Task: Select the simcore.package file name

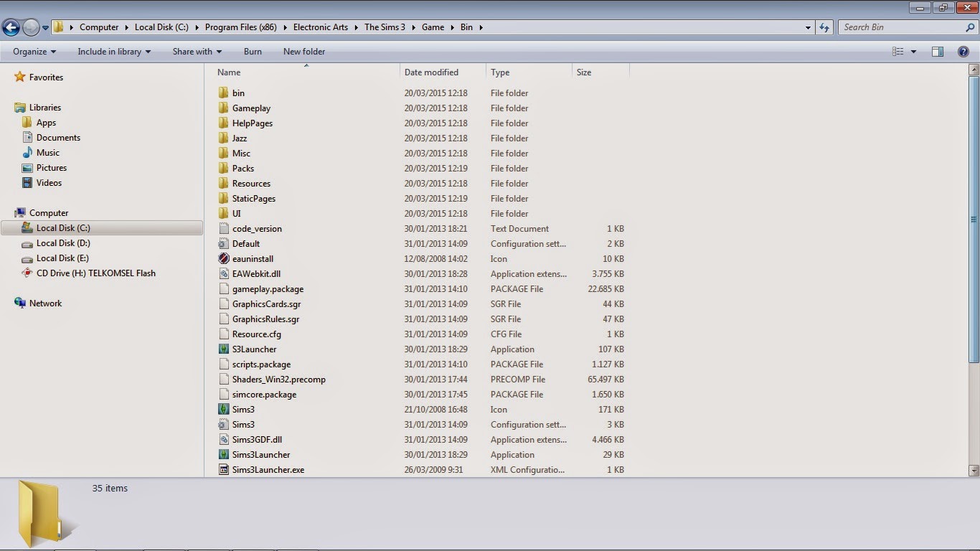Action: click(x=264, y=395)
